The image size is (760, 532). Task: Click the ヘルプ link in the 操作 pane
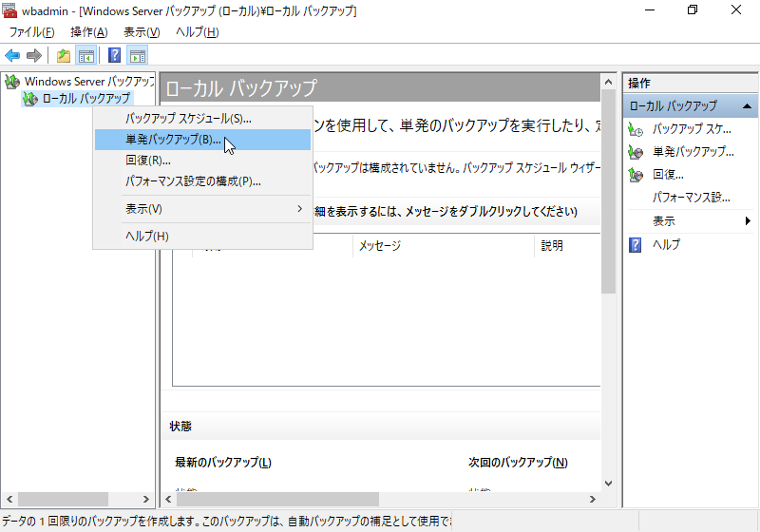(x=666, y=245)
